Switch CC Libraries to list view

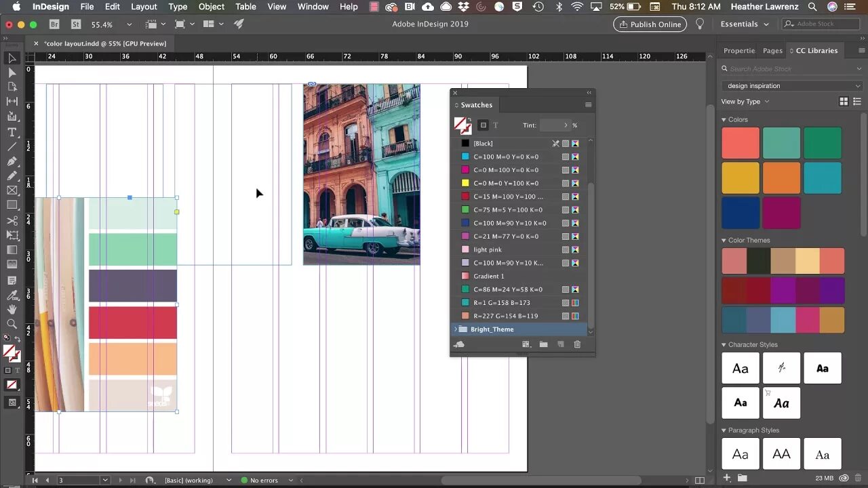point(858,102)
